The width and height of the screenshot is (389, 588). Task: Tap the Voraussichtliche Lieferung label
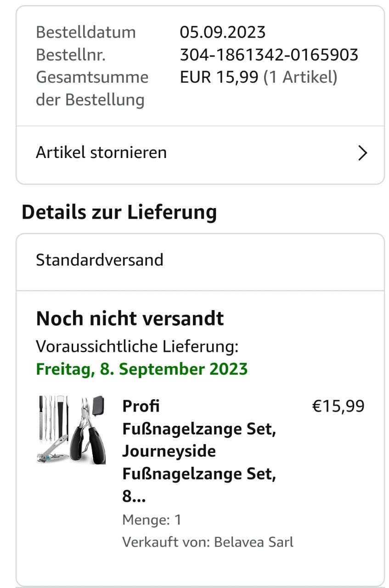[137, 346]
